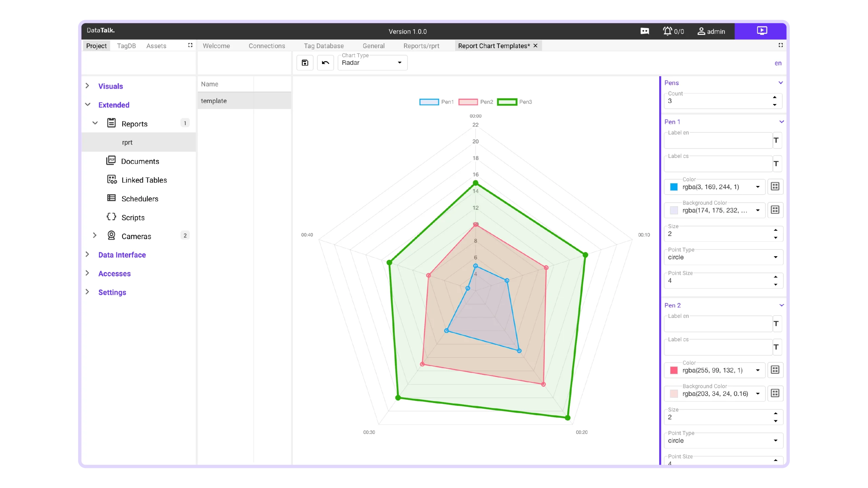Expand the Cameras tree node

[x=95, y=236]
